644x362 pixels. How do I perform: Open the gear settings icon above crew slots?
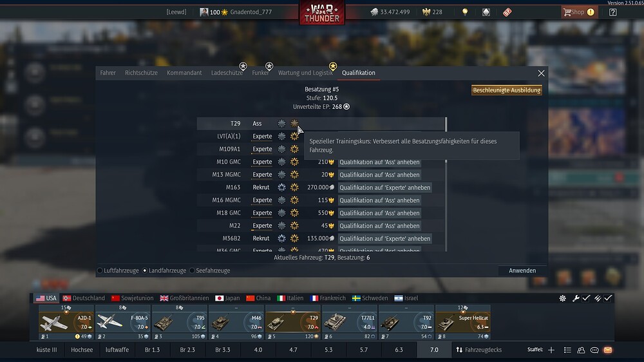coord(562,298)
